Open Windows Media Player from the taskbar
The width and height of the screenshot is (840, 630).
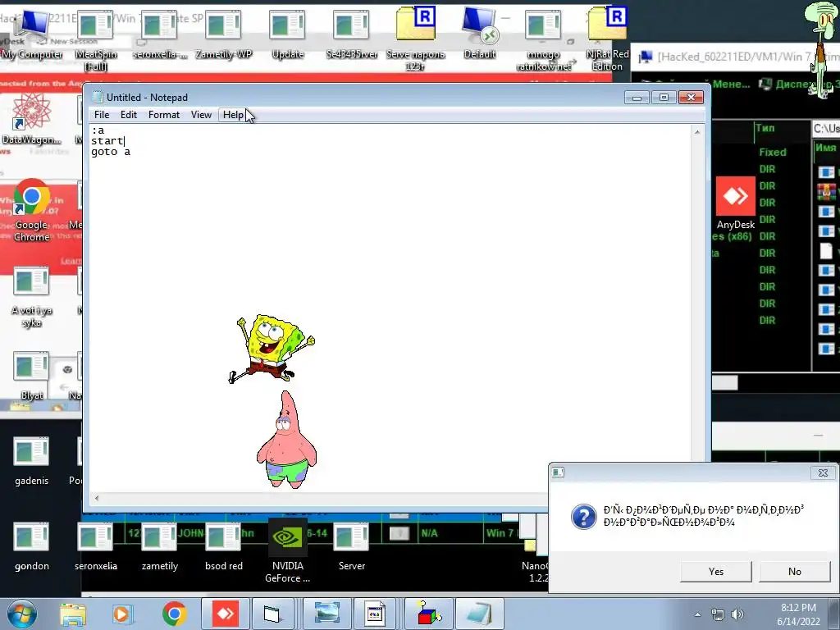(121, 614)
